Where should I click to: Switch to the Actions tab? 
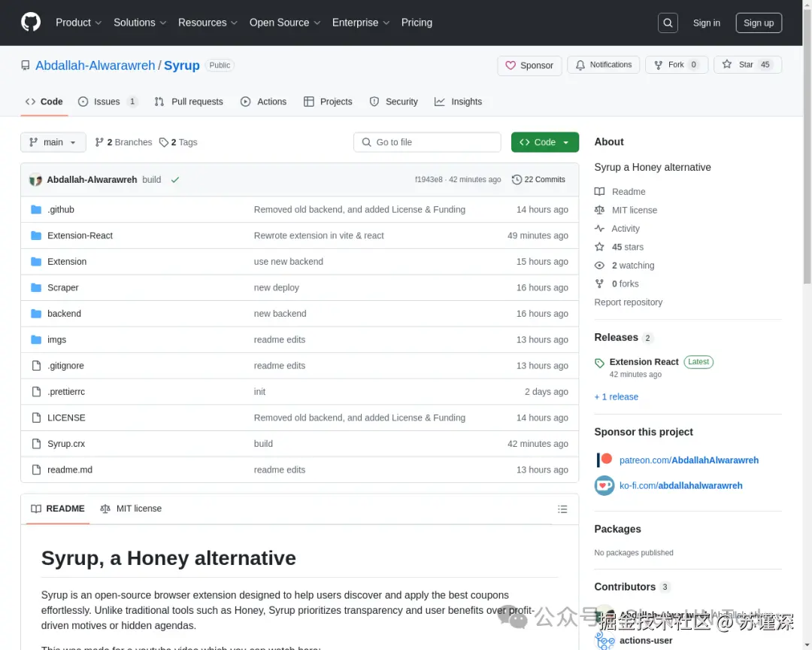pos(264,102)
